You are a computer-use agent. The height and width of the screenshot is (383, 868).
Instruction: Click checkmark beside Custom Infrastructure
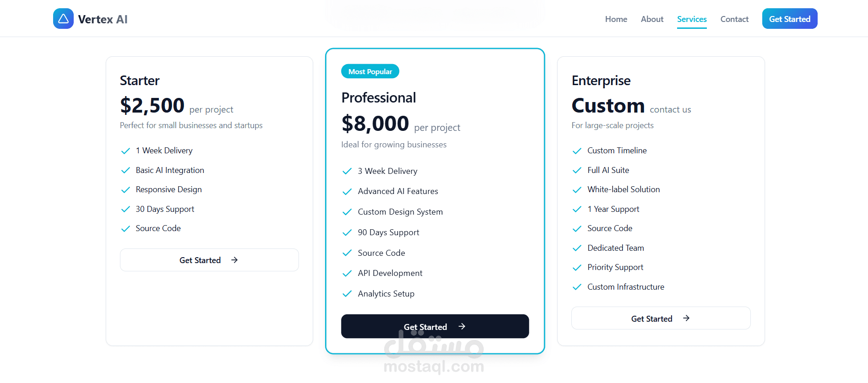(577, 287)
